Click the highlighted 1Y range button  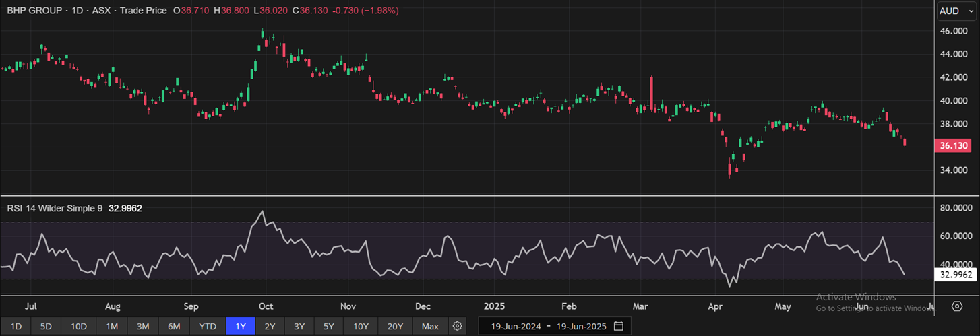[x=241, y=327]
